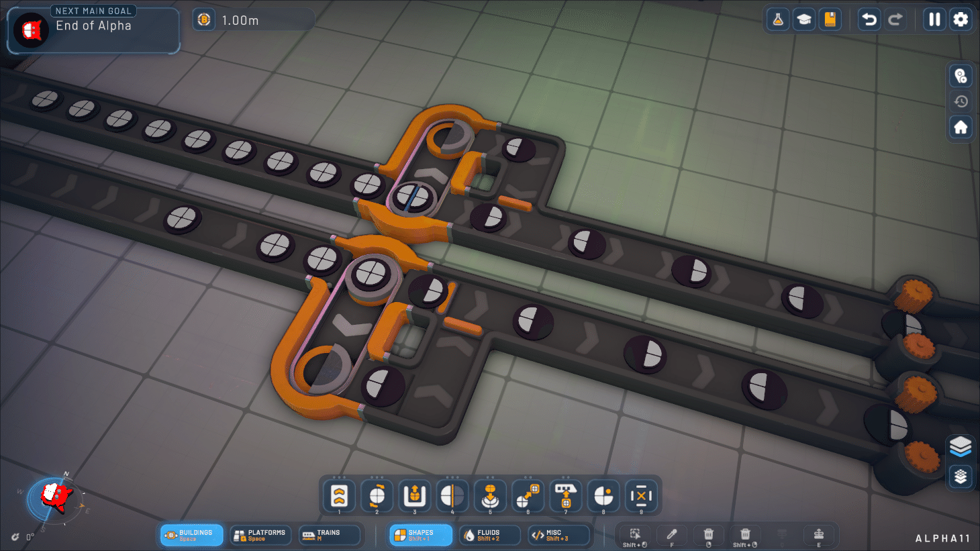Select the half destroyer cutter in slot 4
This screenshot has width=980, height=551.
452,497
